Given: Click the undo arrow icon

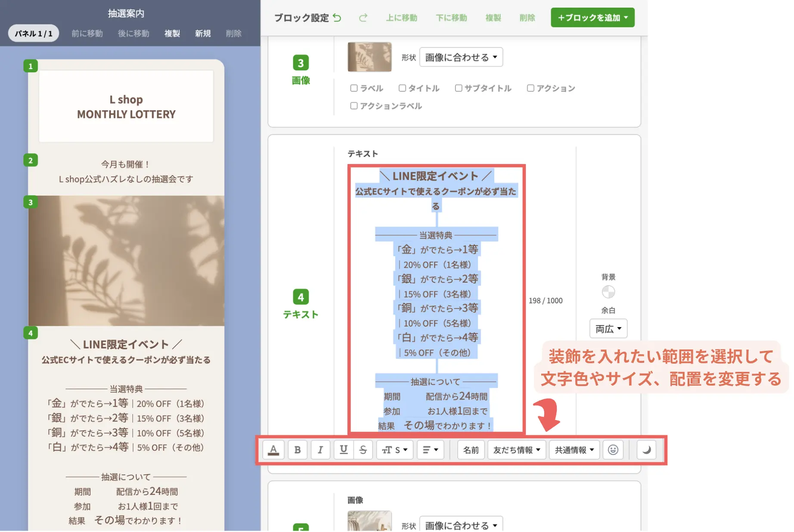Looking at the screenshot, I should (x=338, y=18).
